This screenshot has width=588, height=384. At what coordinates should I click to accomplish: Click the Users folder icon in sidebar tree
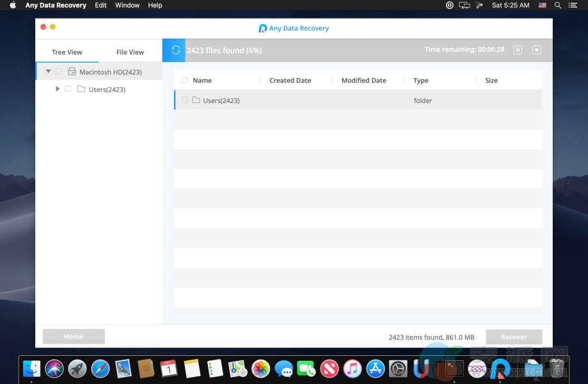point(81,89)
